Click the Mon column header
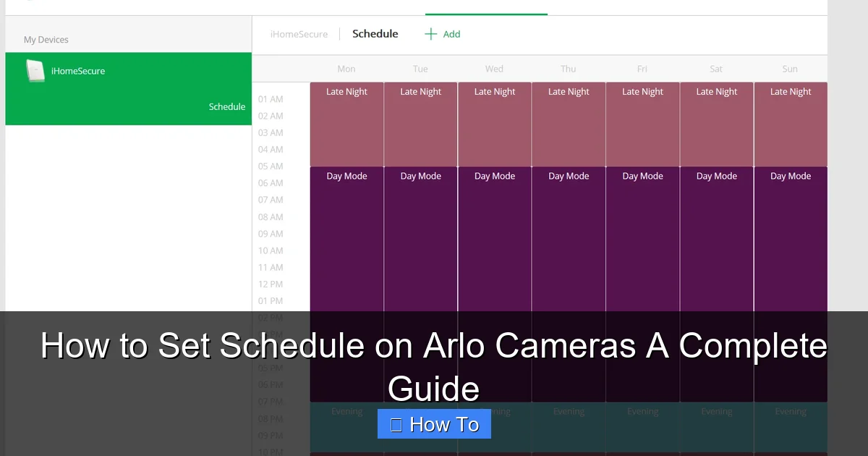This screenshot has width=868, height=456. point(346,68)
